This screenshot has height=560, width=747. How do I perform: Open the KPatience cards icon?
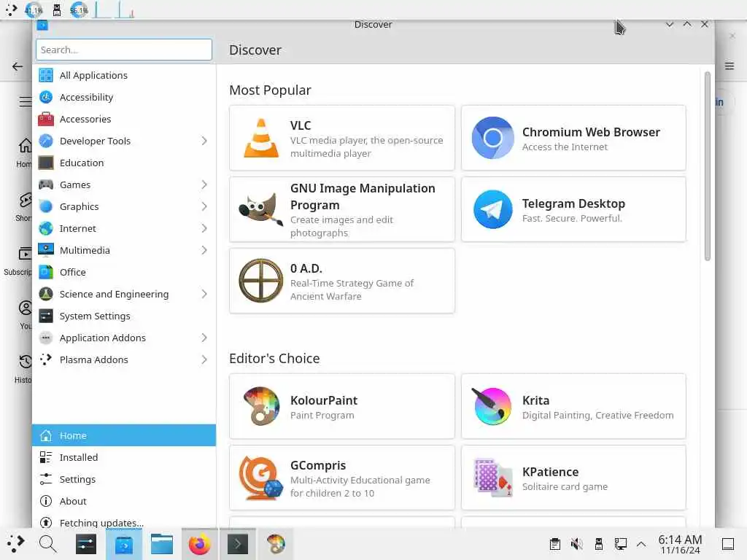[492, 478]
